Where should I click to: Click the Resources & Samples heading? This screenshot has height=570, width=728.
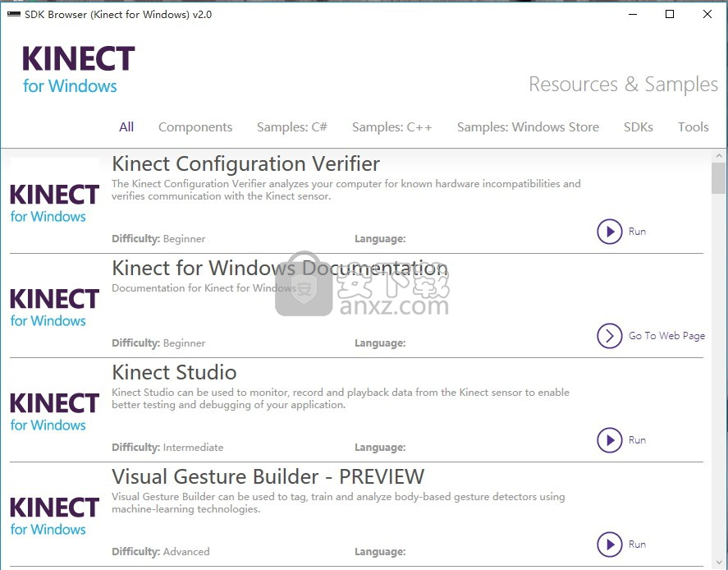623,85
